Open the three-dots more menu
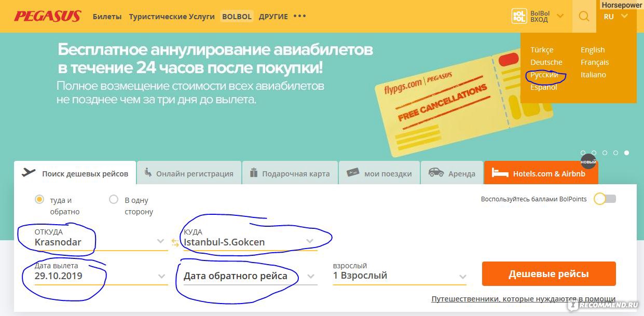The height and width of the screenshot is (316, 644). [x=299, y=16]
